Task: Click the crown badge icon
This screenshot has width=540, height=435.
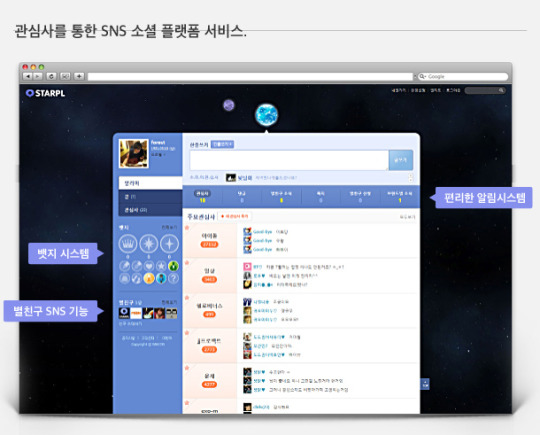Action: coord(128,243)
